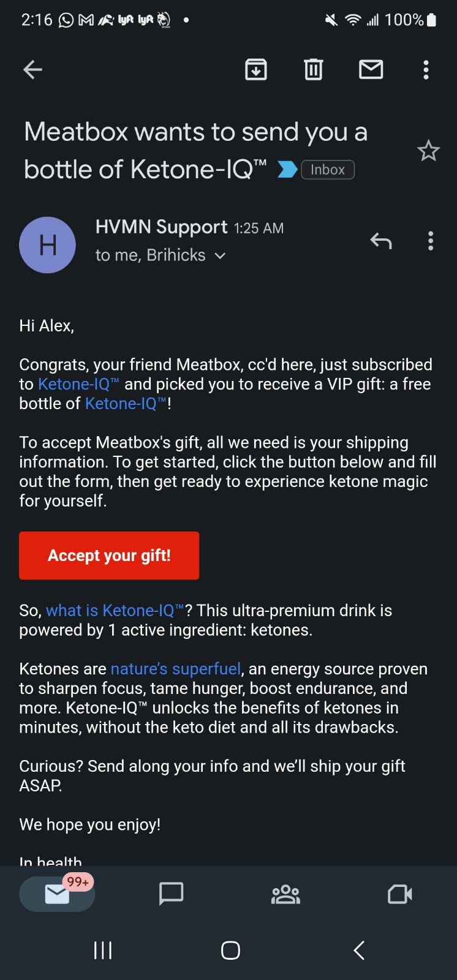Open the 'what is Ketone-IQ' link
457x980 pixels.
tap(115, 611)
